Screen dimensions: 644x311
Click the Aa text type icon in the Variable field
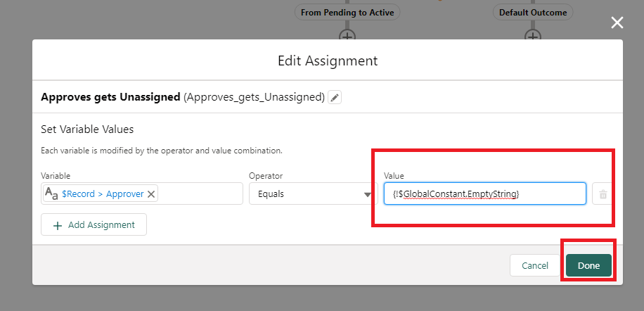51,194
